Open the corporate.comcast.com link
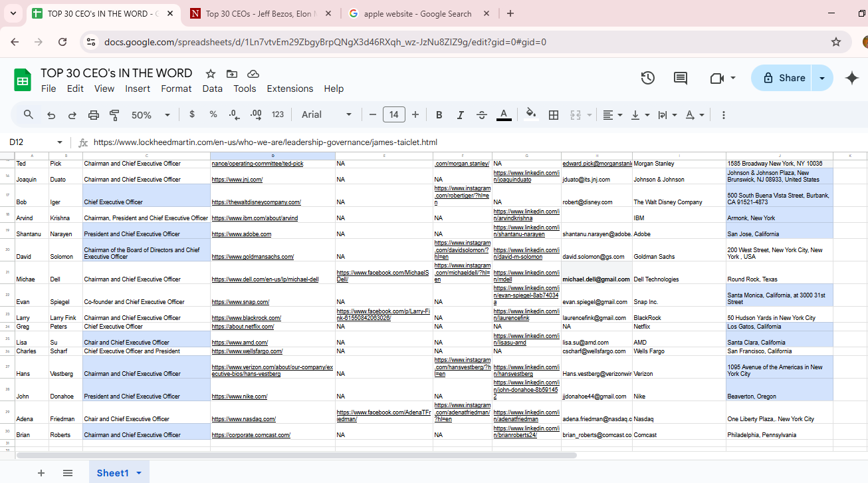This screenshot has width=868, height=483. (x=251, y=435)
